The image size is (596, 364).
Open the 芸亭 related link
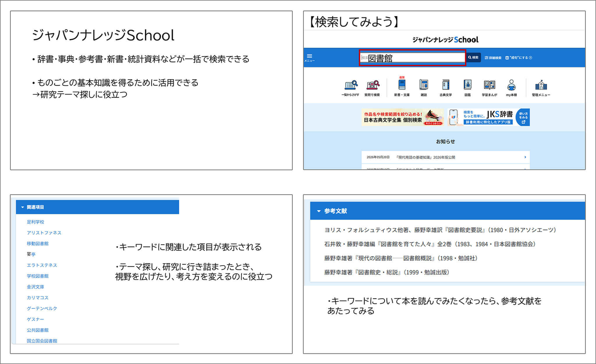pos(31,254)
